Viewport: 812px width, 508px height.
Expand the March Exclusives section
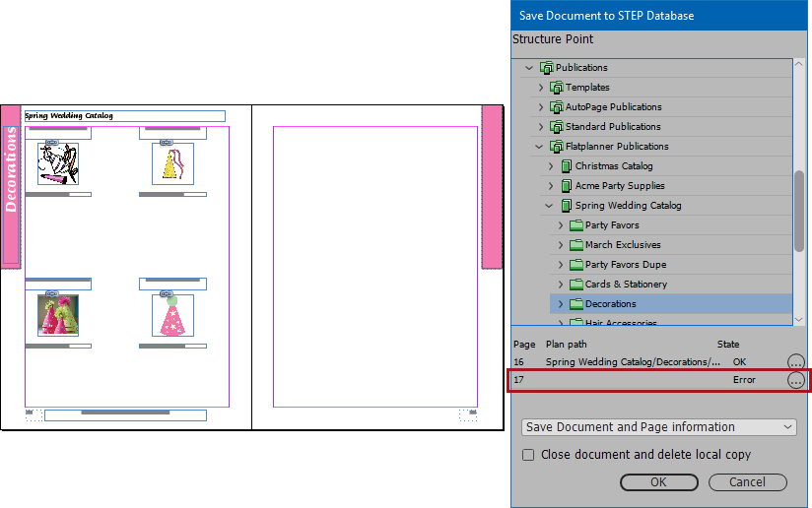click(561, 245)
